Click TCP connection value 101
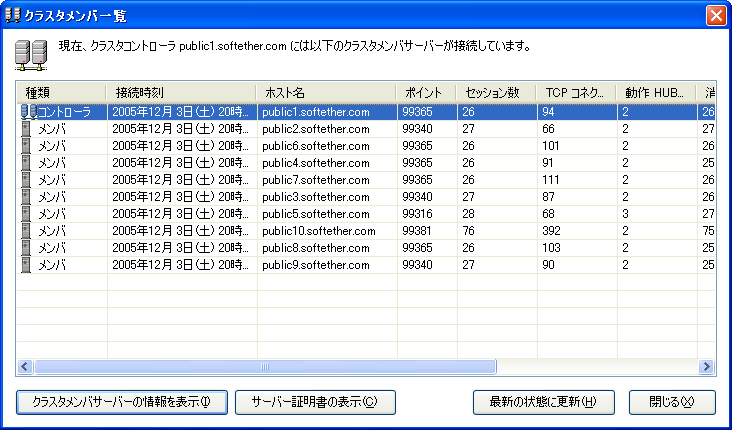 point(551,146)
